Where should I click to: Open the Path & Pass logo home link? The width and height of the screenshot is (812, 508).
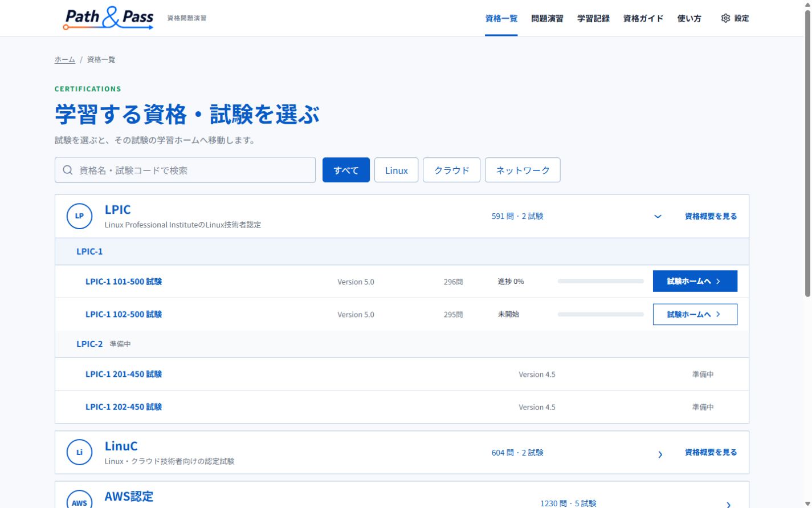(x=108, y=18)
